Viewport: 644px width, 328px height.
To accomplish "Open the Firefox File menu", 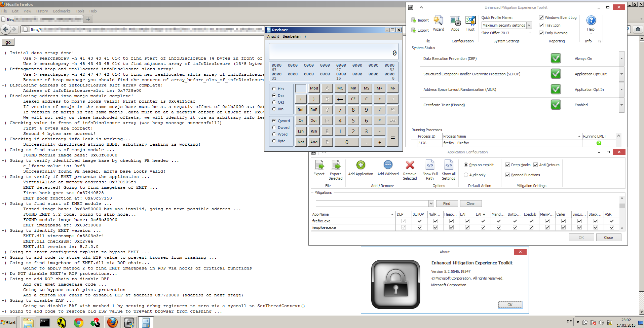I will coord(4,11).
